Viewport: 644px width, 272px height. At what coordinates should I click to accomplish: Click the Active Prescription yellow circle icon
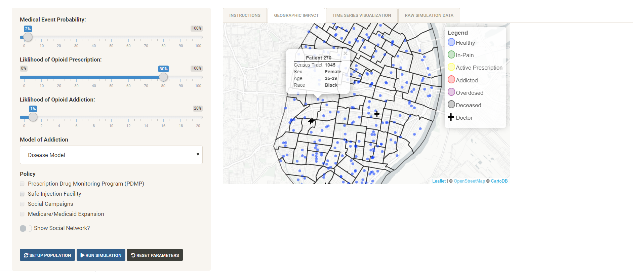pos(451,67)
